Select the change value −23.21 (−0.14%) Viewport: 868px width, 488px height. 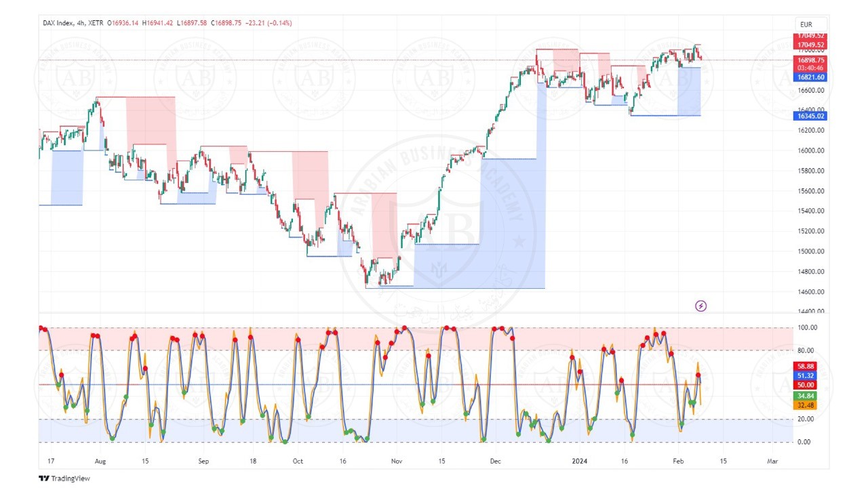(x=269, y=23)
